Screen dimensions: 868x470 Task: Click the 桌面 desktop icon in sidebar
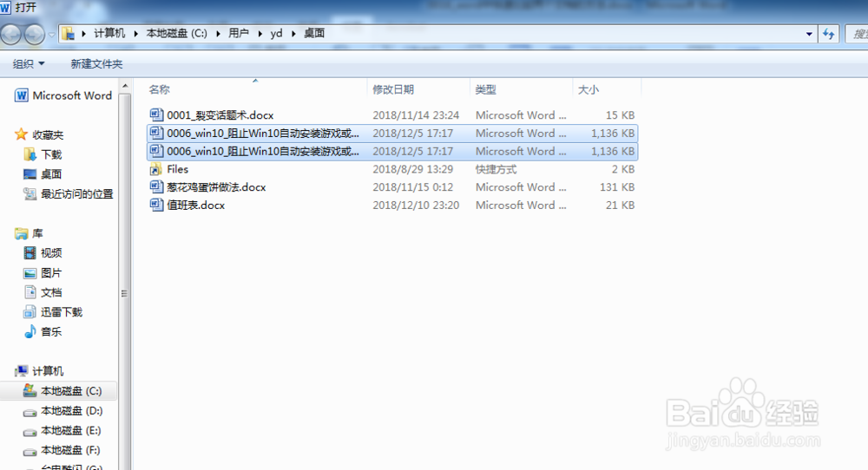(x=30, y=174)
